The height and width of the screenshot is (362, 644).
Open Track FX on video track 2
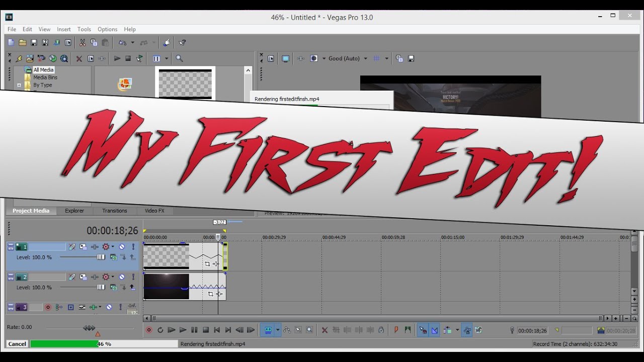[x=94, y=277]
